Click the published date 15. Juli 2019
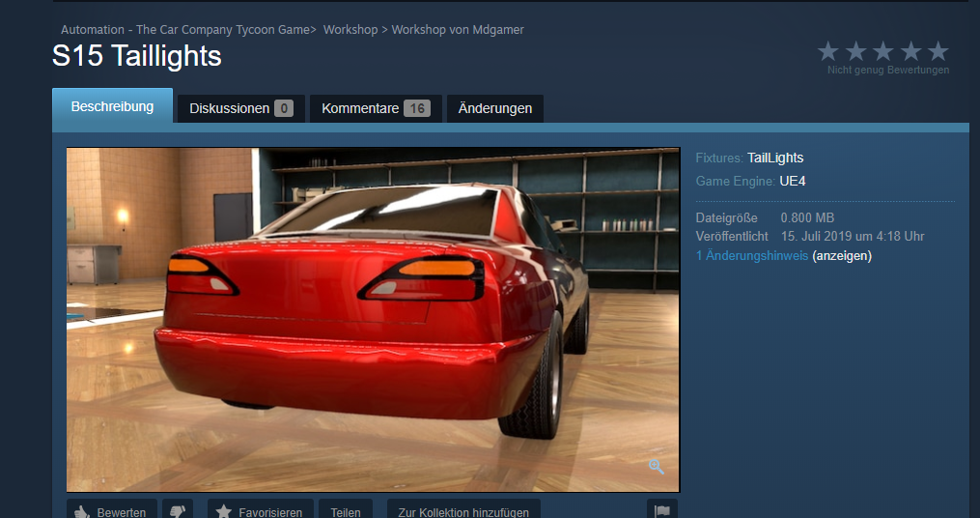The image size is (980, 518). 853,237
